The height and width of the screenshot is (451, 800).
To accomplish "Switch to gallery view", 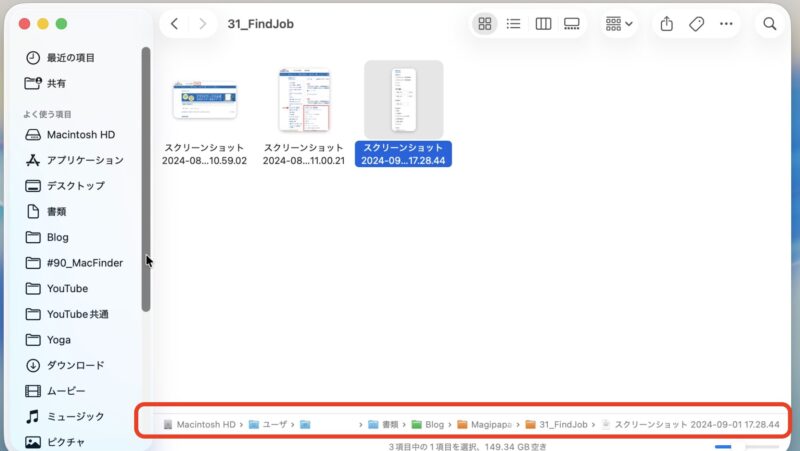I will point(572,24).
